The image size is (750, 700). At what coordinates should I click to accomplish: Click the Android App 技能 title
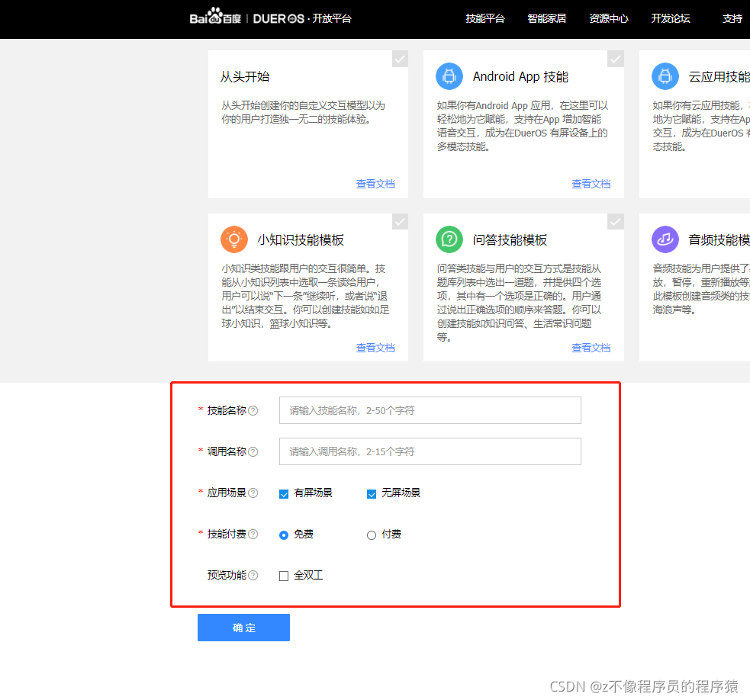(520, 76)
